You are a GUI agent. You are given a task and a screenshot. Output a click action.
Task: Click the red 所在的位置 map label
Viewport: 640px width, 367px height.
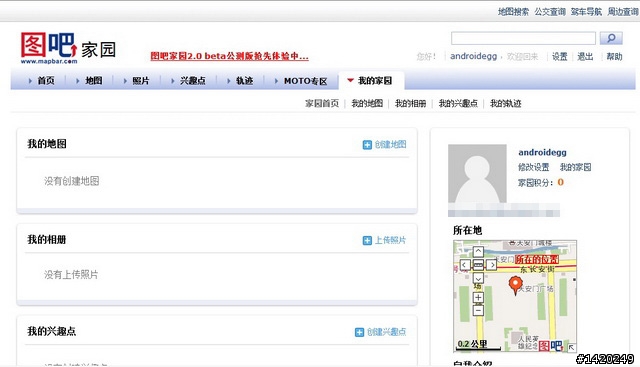tap(536, 259)
